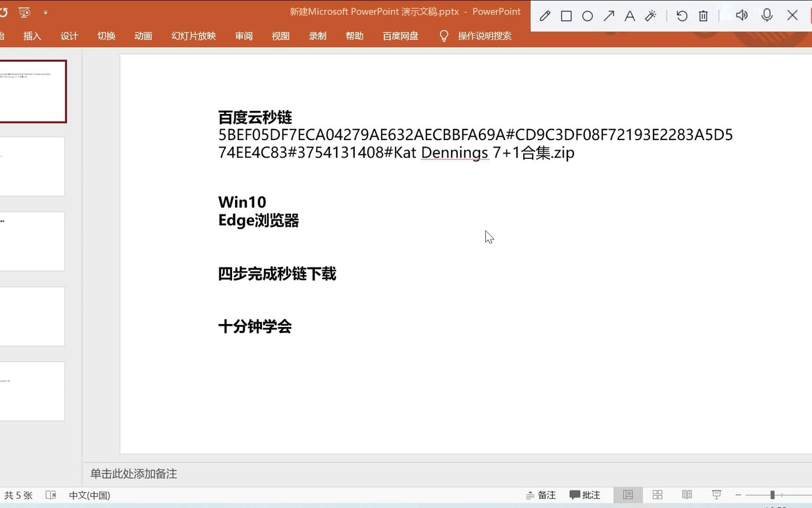812x508 pixels.
Task: Select the text annotation tool
Action: point(629,16)
